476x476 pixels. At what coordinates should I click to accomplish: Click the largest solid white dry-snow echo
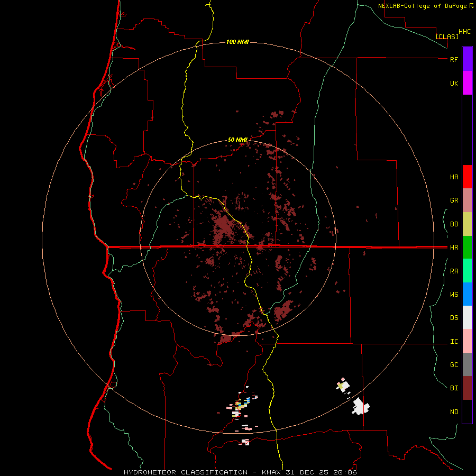360,407
